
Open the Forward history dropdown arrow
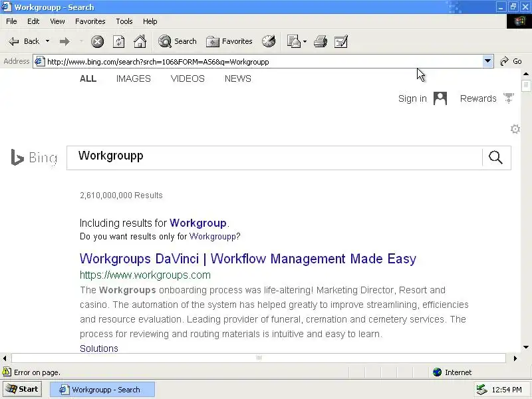point(81,41)
